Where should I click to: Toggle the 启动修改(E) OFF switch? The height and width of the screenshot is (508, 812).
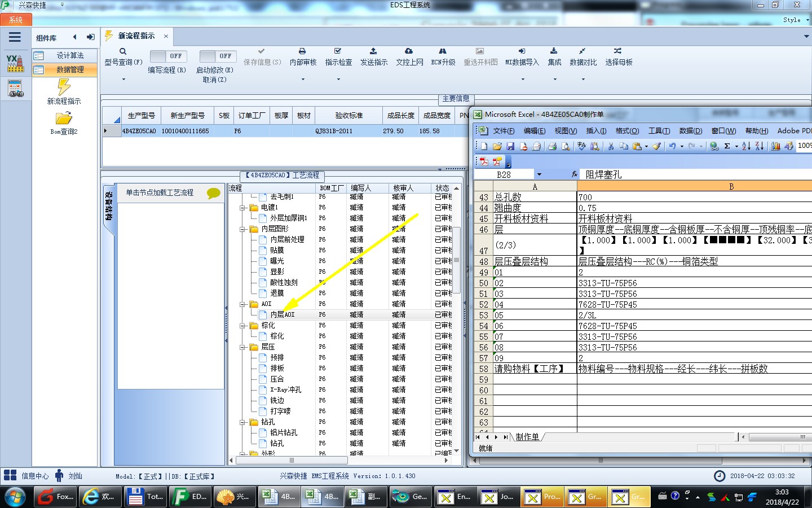[x=218, y=56]
